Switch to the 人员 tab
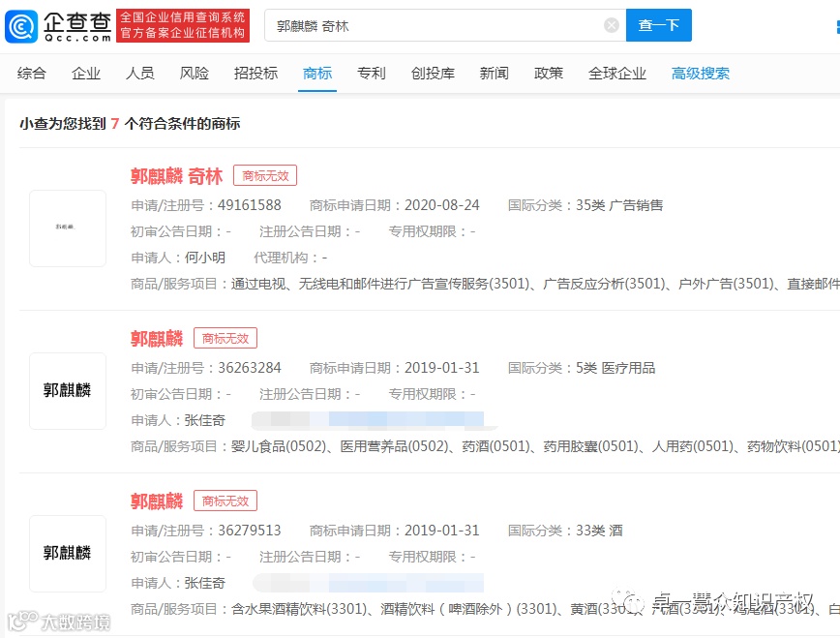 coord(139,73)
